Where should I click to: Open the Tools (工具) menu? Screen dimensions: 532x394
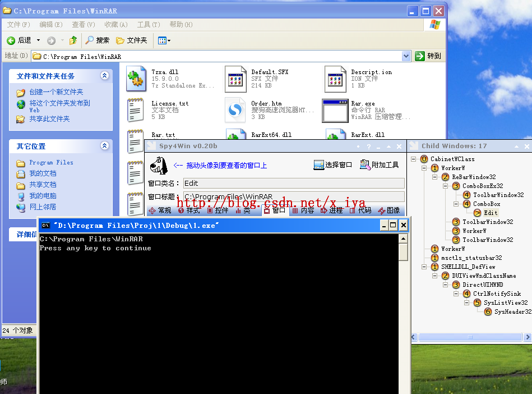(x=149, y=25)
